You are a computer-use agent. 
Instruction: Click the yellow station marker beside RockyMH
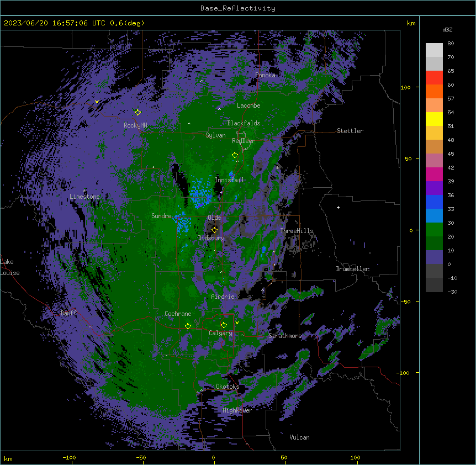click(x=138, y=112)
